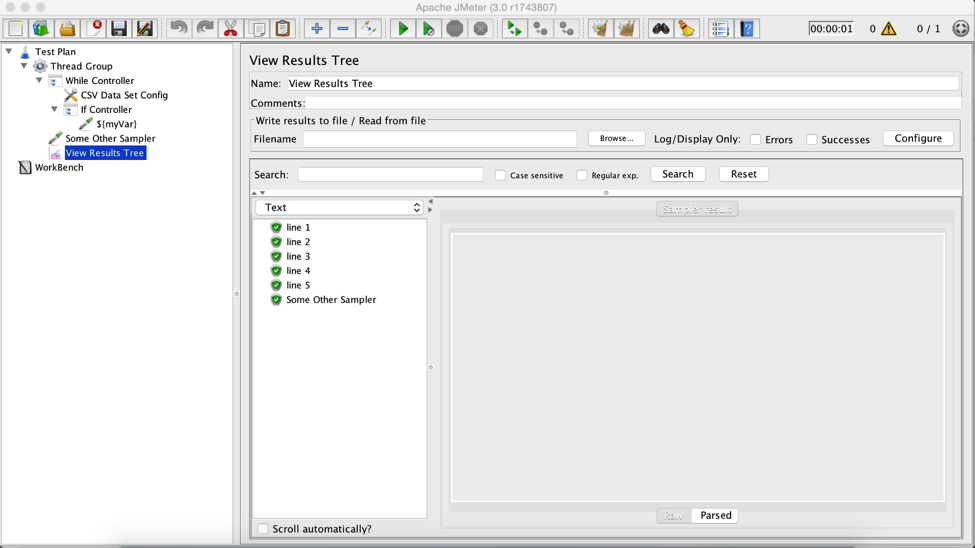Screen dimensions: 975x548
Task: Click the remote status circle icon at toolbar end
Action: 961,29
